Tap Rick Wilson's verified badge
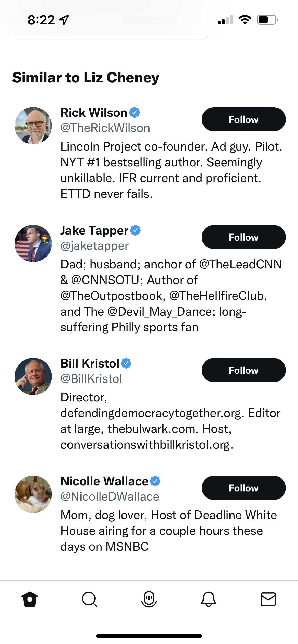 click(x=134, y=112)
